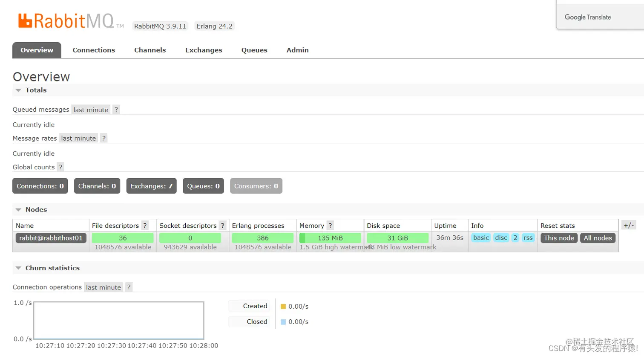Click the Queues: 0 count button
Screen dimensions: 644x356
coord(203,186)
